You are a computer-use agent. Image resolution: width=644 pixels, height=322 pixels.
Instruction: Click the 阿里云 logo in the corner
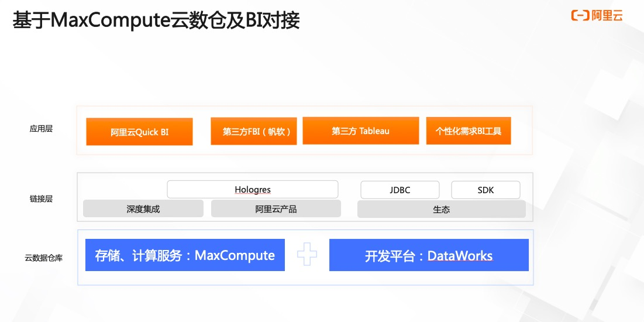pyautogui.click(x=597, y=16)
